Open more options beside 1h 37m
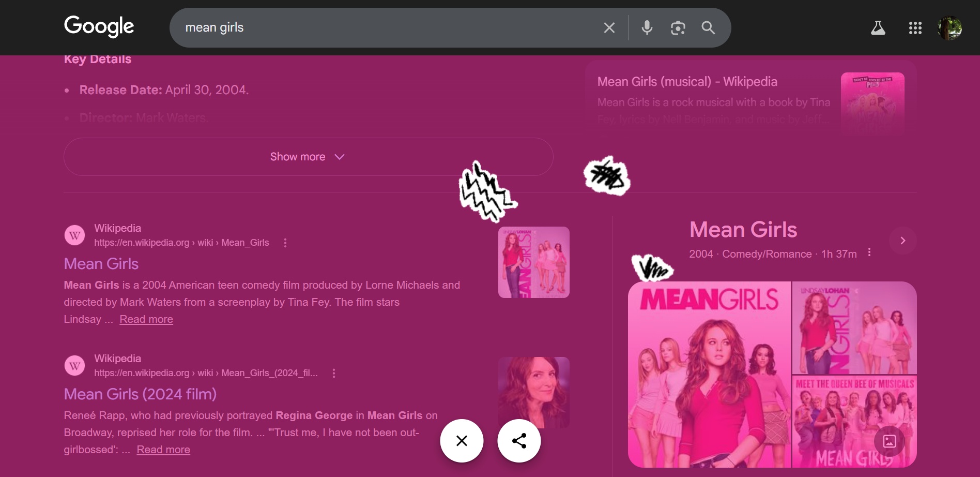Image resolution: width=980 pixels, height=477 pixels. 869,252
